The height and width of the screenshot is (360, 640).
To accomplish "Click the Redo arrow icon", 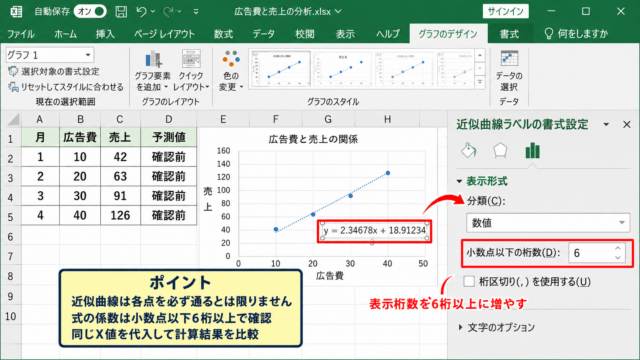I will click(x=168, y=11).
